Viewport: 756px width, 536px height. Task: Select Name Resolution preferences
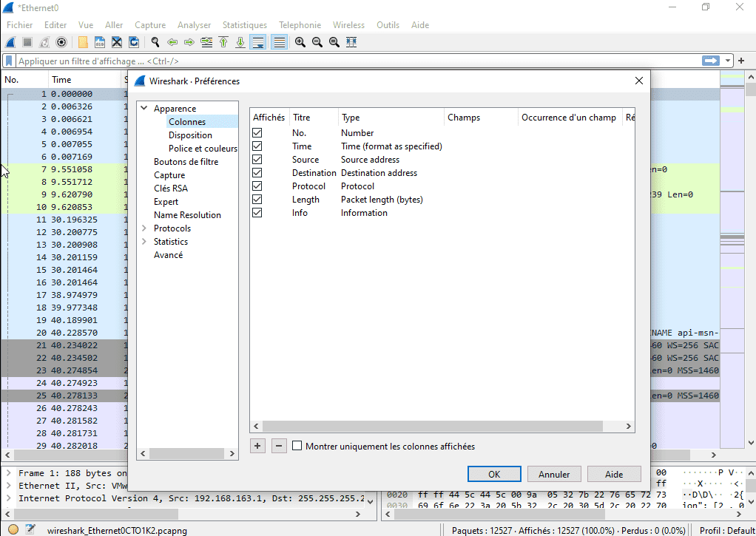(x=187, y=215)
